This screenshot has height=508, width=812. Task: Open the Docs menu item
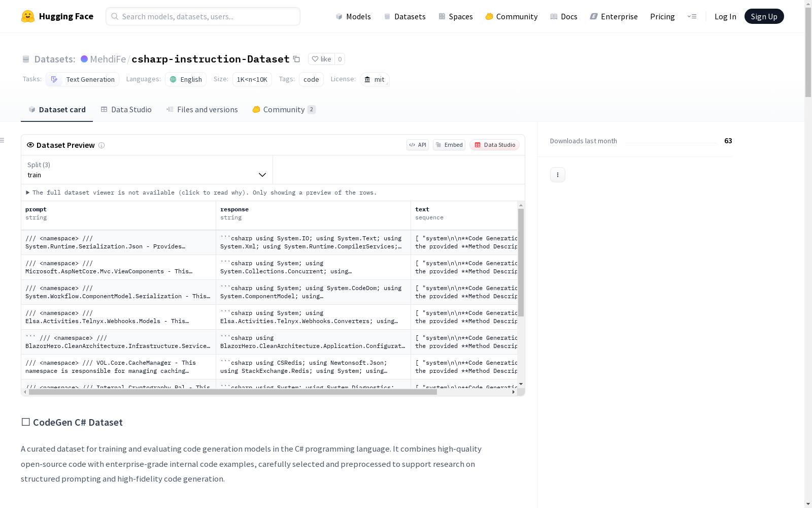564,16
